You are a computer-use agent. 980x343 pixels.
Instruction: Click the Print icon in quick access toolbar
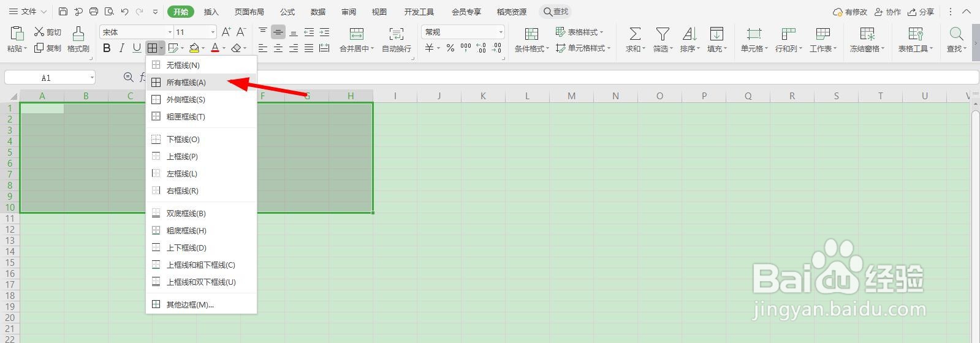[x=93, y=12]
